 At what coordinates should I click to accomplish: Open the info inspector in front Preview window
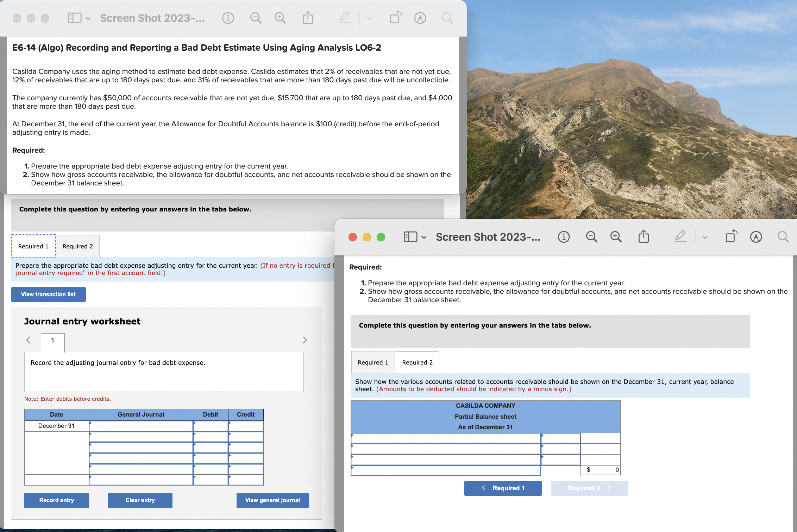(x=564, y=237)
